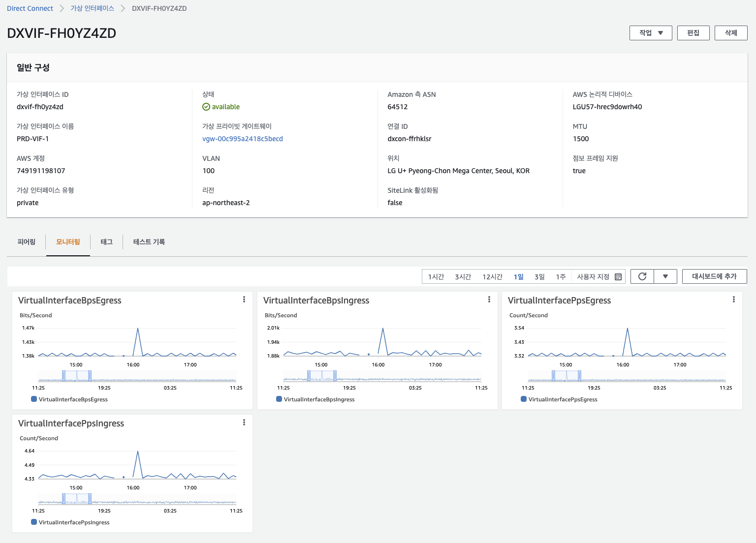756x543 pixels.
Task: Click the AWS account number 749191198107
Action: coord(41,171)
